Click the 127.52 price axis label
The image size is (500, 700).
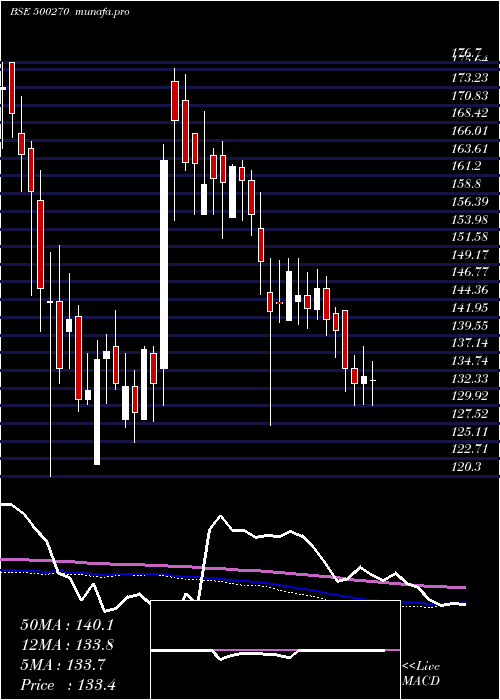point(470,414)
